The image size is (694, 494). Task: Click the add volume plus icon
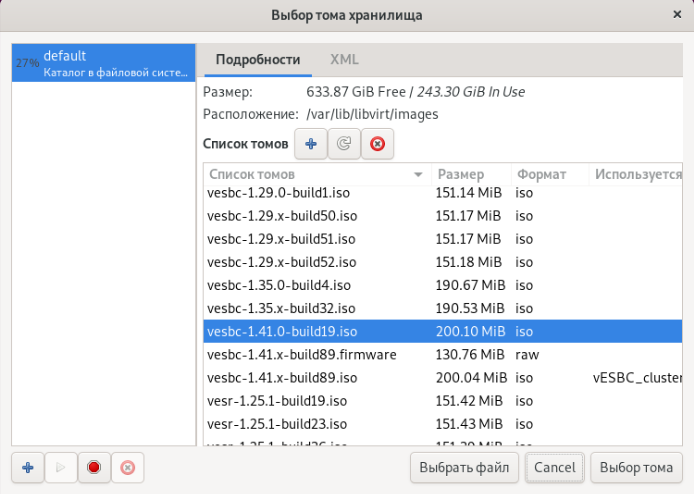pyautogui.click(x=311, y=144)
